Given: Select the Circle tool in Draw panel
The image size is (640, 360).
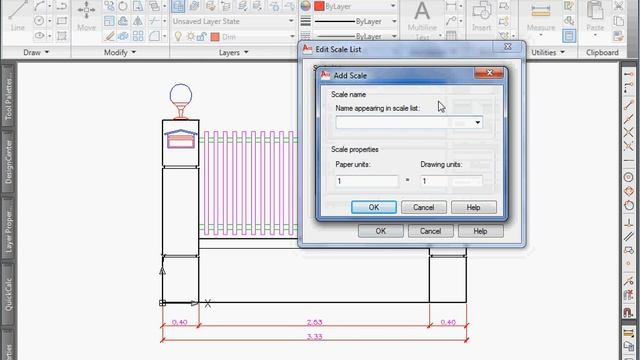Looking at the screenshot, I should tap(39, 20).
